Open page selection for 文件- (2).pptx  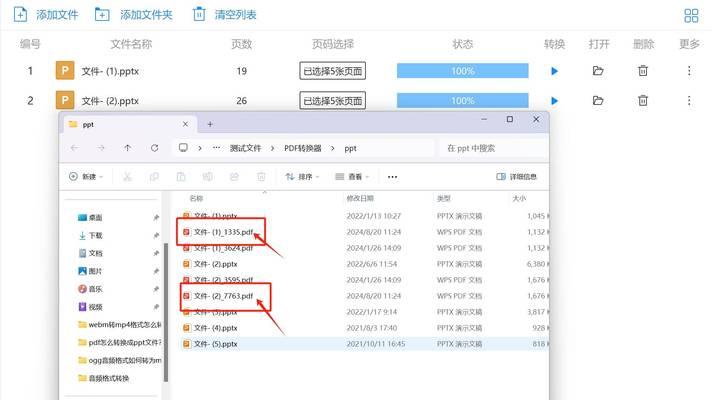click(x=332, y=100)
